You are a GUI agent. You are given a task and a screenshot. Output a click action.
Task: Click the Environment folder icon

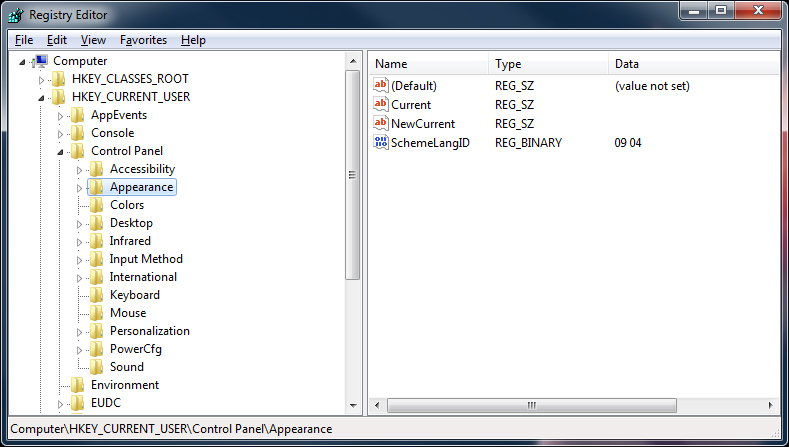(77, 385)
